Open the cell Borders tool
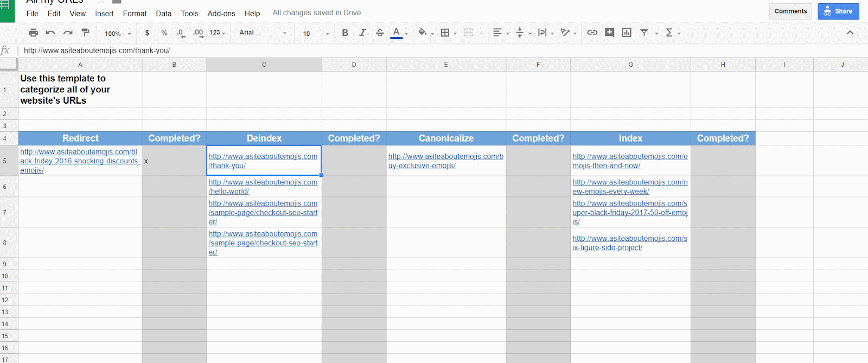Image resolution: width=868 pixels, height=363 pixels. (445, 33)
